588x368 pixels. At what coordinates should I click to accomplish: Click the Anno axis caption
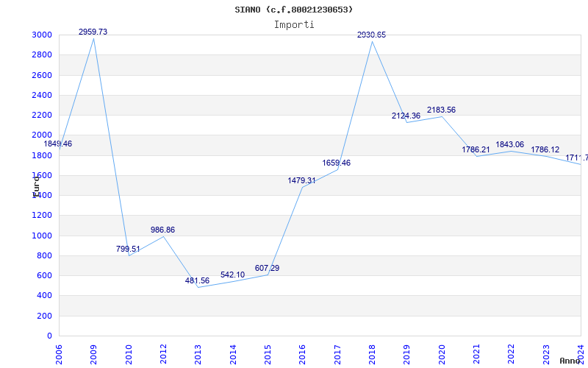[569, 361]
